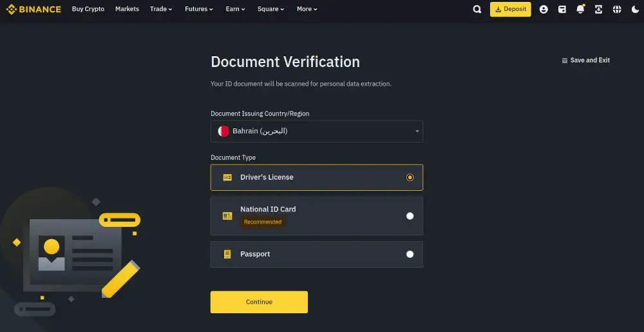
Task: Open the Document Issuing Country dropdown
Action: tap(316, 131)
